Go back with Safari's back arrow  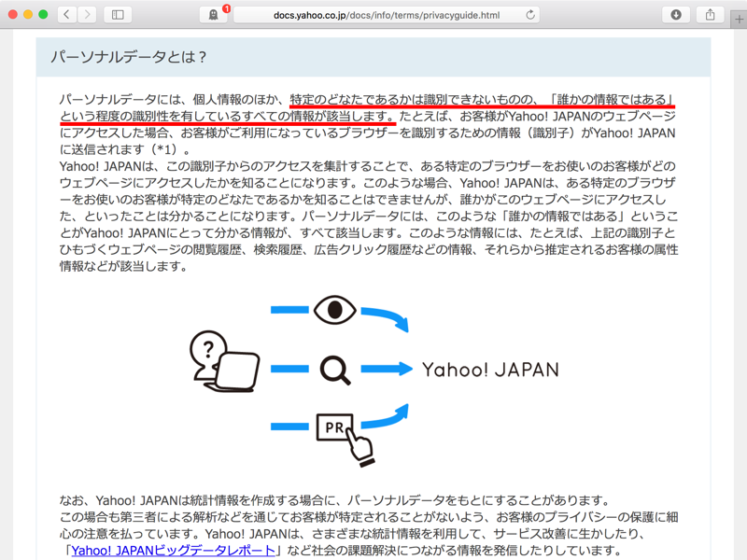pos(66,15)
